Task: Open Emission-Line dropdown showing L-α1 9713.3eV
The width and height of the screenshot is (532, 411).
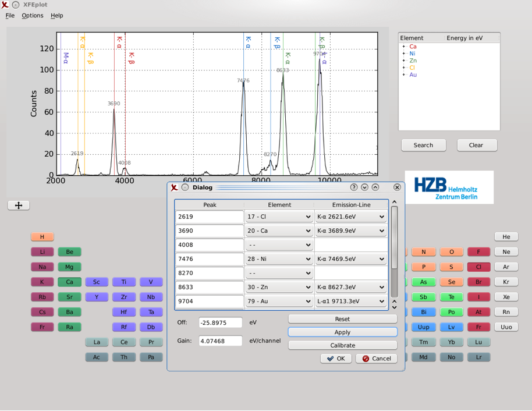Action: pyautogui.click(x=351, y=302)
